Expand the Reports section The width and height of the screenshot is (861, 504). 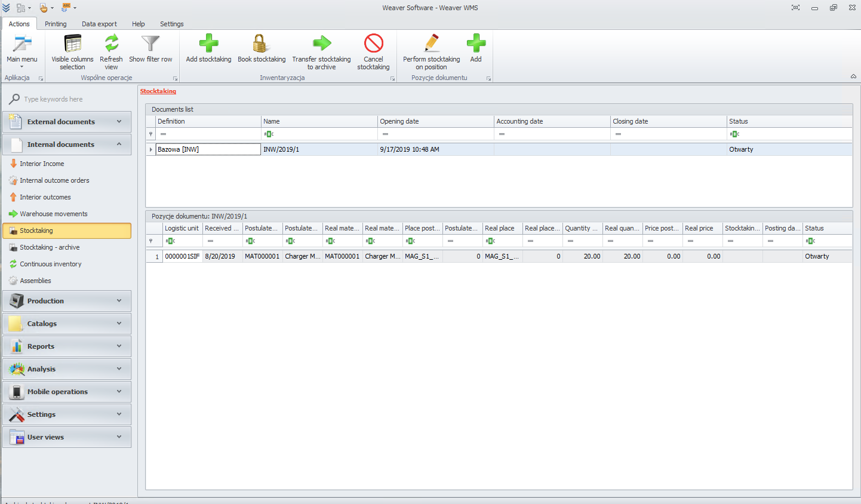click(x=67, y=346)
